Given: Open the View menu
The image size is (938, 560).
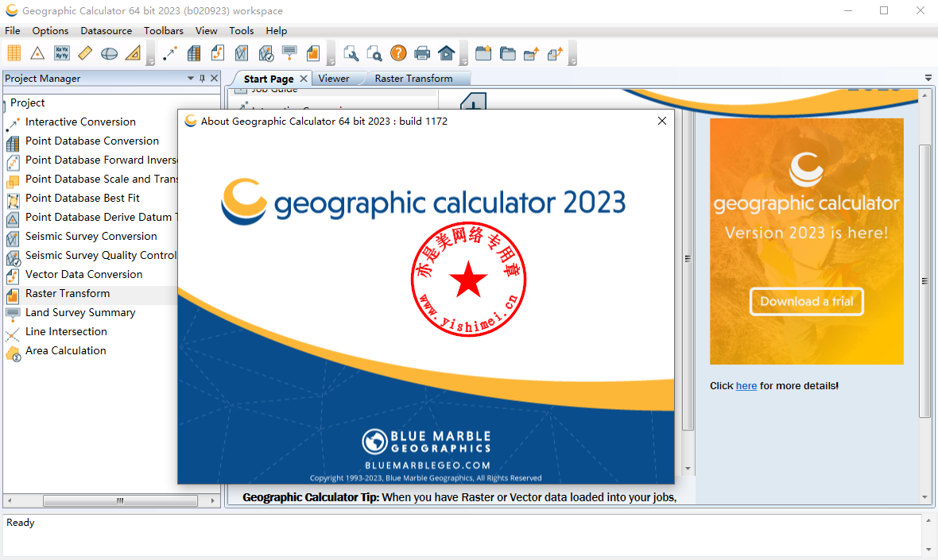Looking at the screenshot, I should [x=207, y=30].
